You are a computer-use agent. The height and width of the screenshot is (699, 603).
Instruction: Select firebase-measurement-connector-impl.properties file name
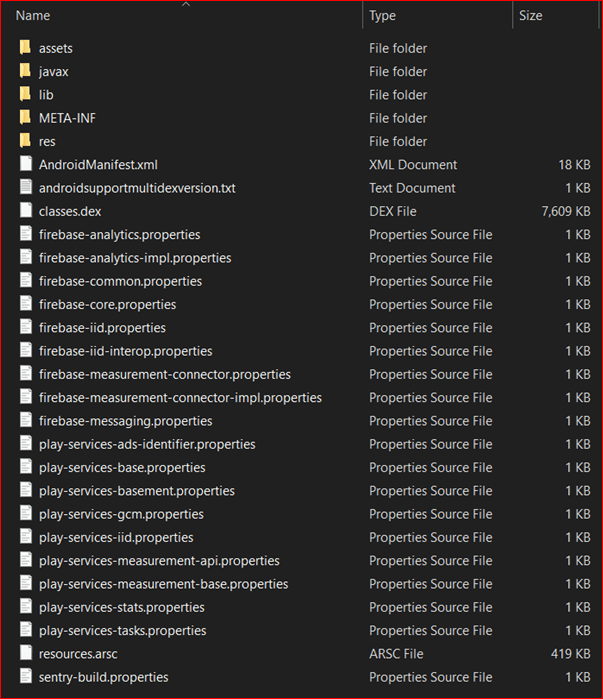(180, 398)
